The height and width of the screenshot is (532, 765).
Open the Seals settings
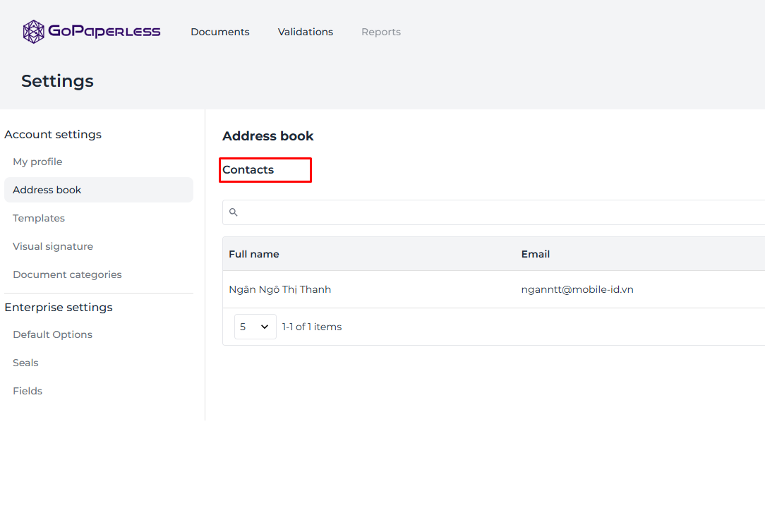click(x=25, y=363)
